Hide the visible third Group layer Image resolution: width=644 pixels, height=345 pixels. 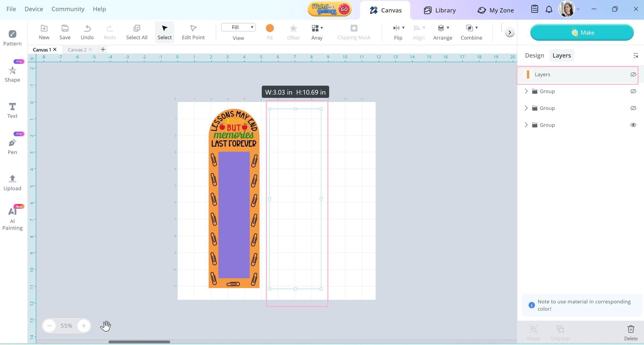[x=633, y=125]
